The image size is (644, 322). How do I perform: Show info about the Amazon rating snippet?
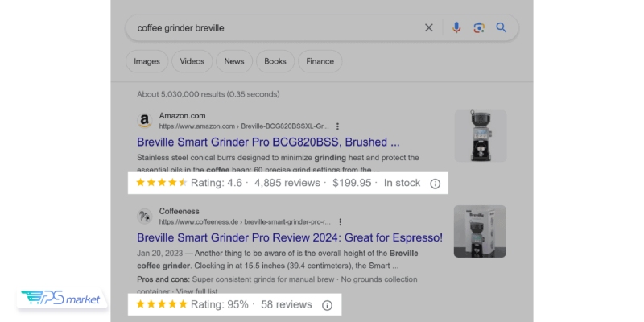436,184
